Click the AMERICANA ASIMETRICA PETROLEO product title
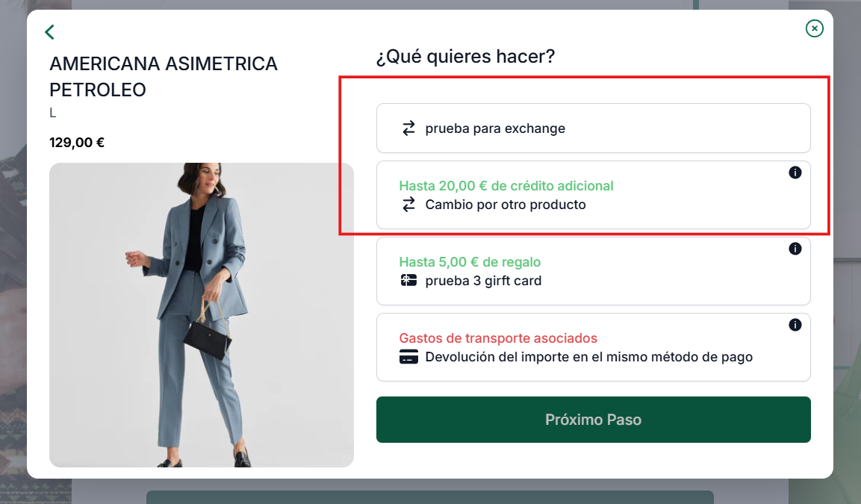The width and height of the screenshot is (861, 504). [164, 77]
